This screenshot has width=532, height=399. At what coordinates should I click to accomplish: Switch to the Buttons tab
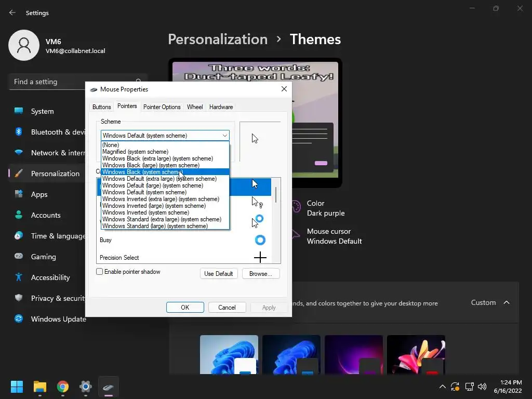(x=101, y=107)
